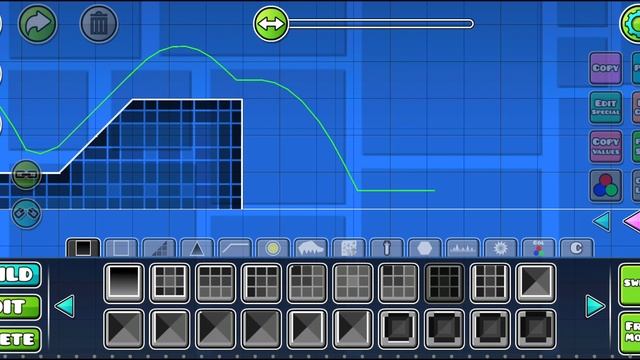Open the slopes category tab
The width and height of the screenshot is (640, 360).
[x=159, y=248]
